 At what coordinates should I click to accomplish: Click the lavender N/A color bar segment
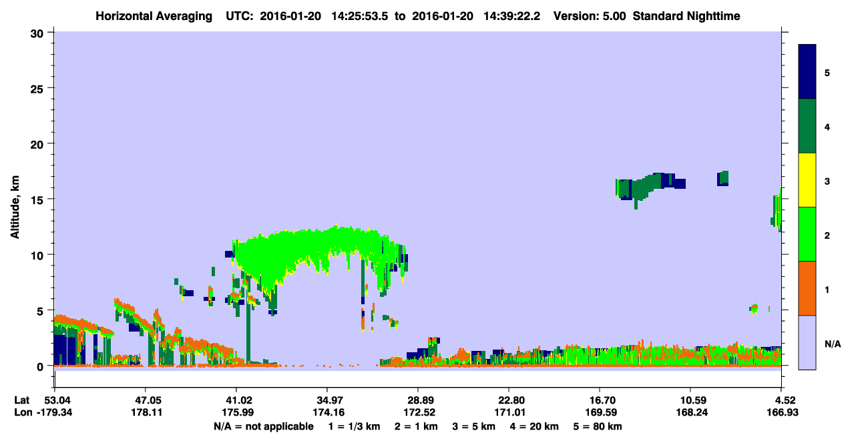807,342
